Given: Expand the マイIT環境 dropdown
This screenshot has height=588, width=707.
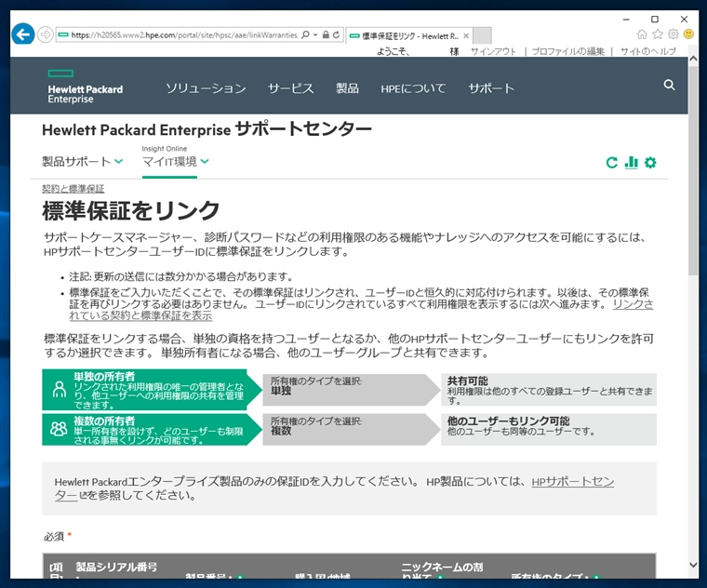Looking at the screenshot, I should pyautogui.click(x=176, y=162).
